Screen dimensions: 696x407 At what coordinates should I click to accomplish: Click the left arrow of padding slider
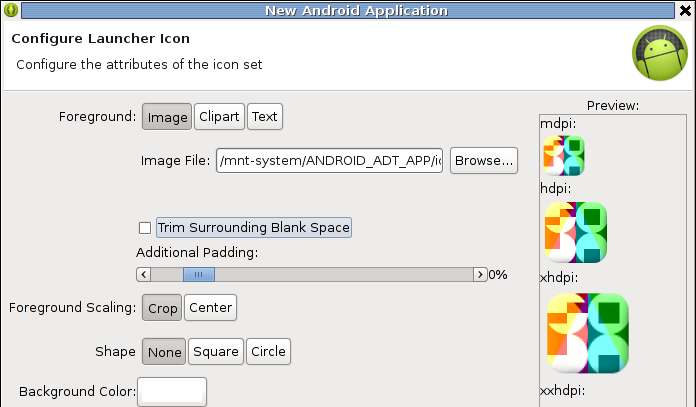click(143, 275)
